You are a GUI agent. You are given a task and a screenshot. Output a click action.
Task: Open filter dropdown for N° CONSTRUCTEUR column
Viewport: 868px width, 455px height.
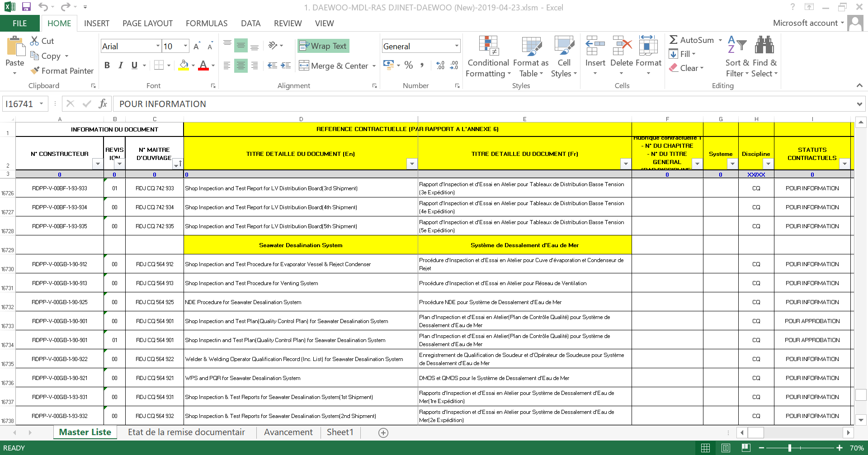coord(98,164)
